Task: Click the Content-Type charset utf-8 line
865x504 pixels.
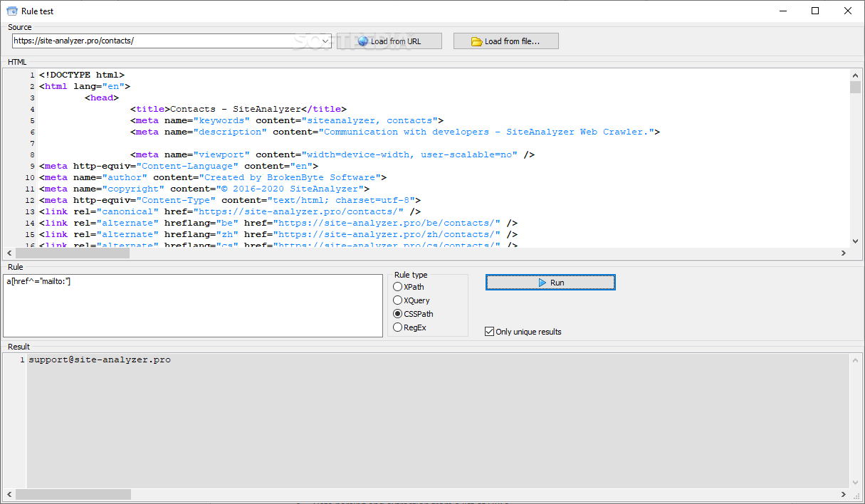Action: (230, 200)
